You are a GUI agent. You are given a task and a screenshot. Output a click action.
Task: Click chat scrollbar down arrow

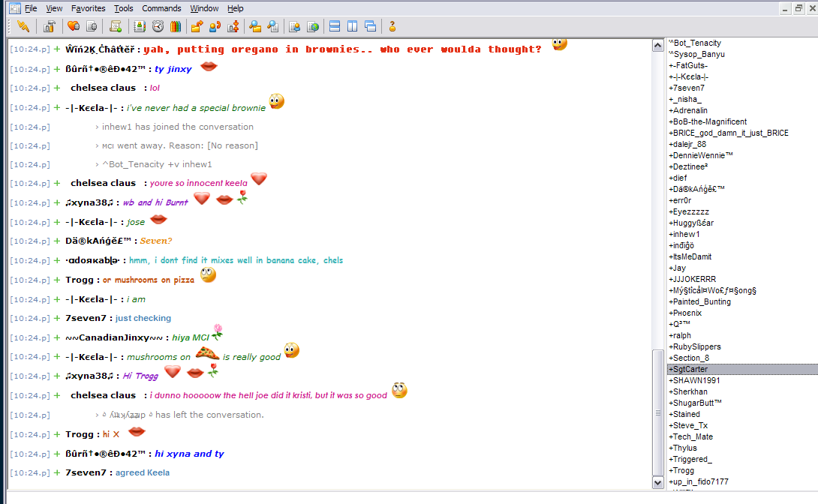click(x=658, y=483)
